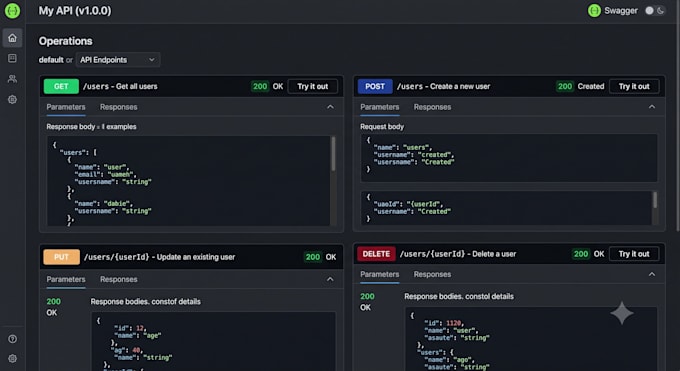Click the 'Swagger' label at top right
The height and width of the screenshot is (371, 680).
[x=621, y=10]
